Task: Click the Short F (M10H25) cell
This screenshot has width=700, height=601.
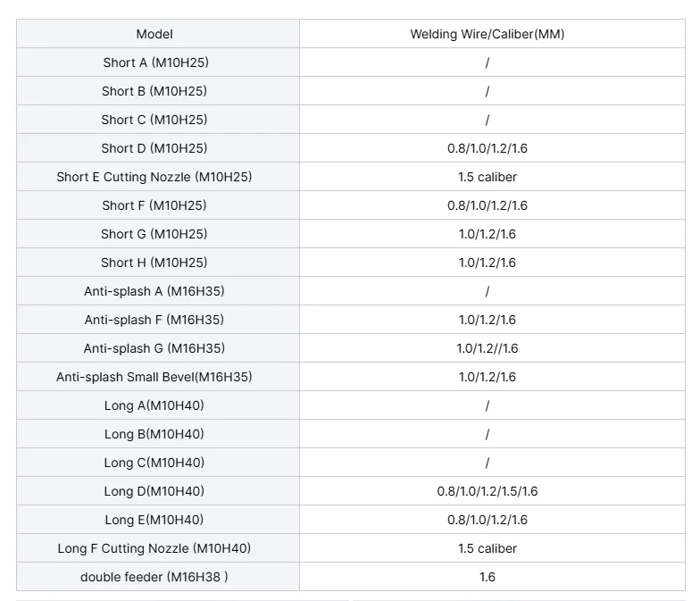Action: 158,205
